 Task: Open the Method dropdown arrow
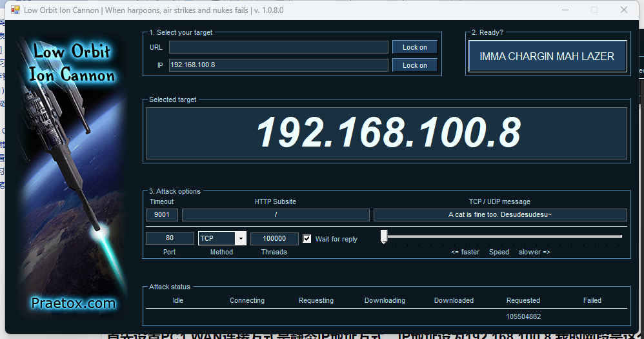[x=241, y=238]
